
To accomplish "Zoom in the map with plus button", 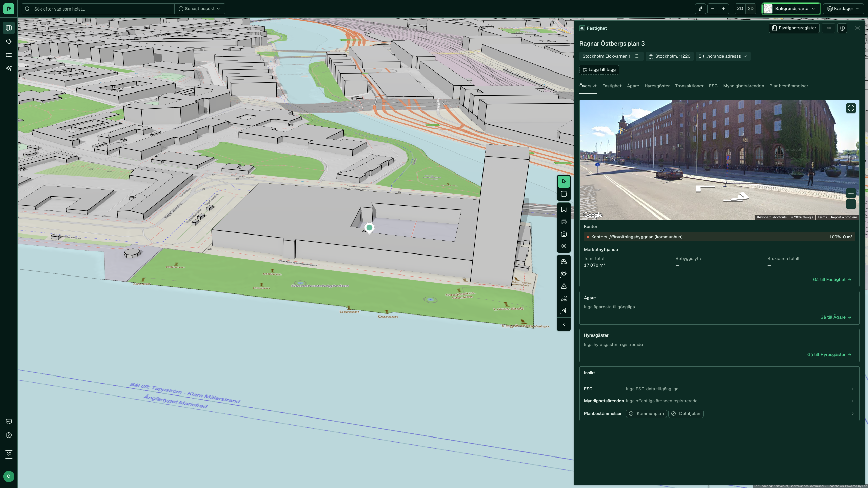I will [x=723, y=9].
